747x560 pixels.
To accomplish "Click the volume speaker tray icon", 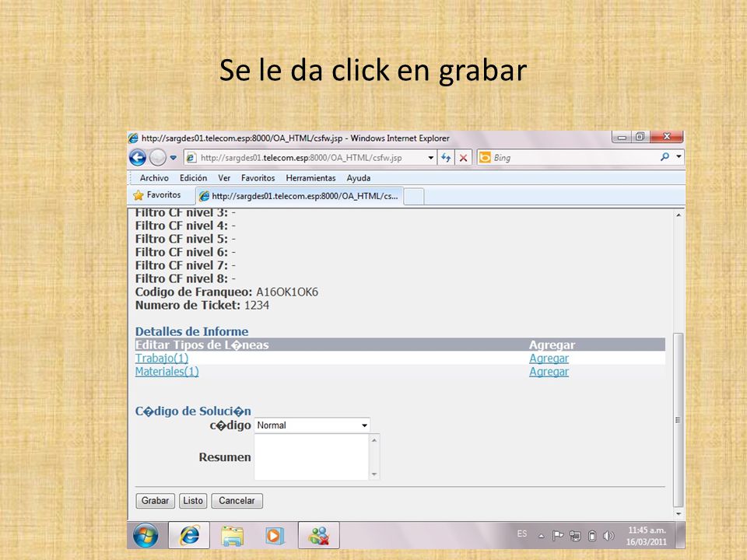I will pyautogui.click(x=608, y=536).
